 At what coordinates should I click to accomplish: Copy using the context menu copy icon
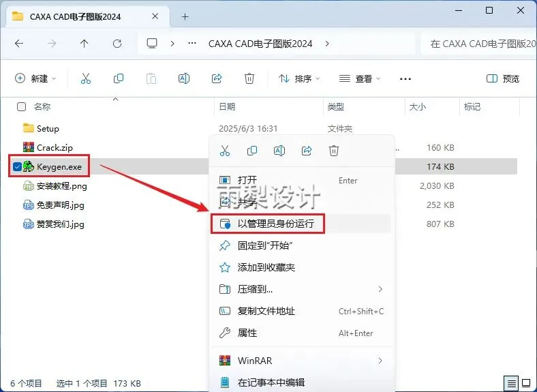[x=252, y=151]
